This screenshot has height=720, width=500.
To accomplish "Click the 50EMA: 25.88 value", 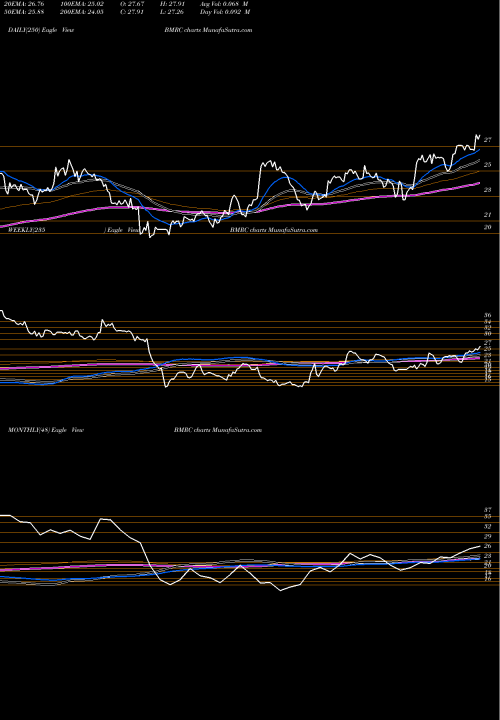I will click(x=24, y=12).
